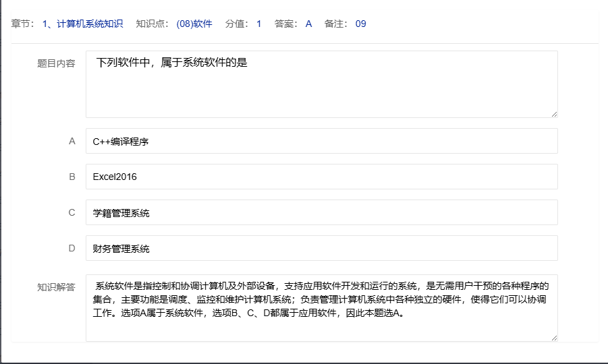Select chapter value 1、计算机系统知识
This screenshot has width=608, height=364.
tap(82, 24)
